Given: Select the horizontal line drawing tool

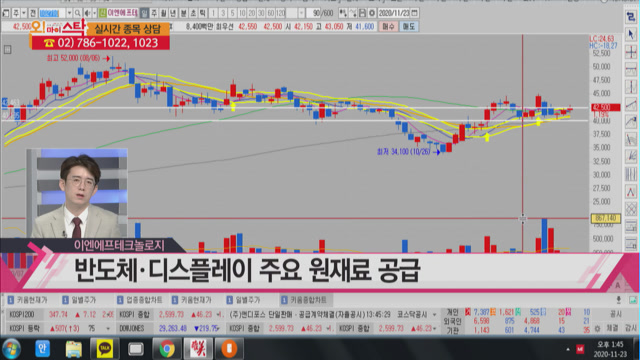Looking at the screenshot, I should (631, 69).
